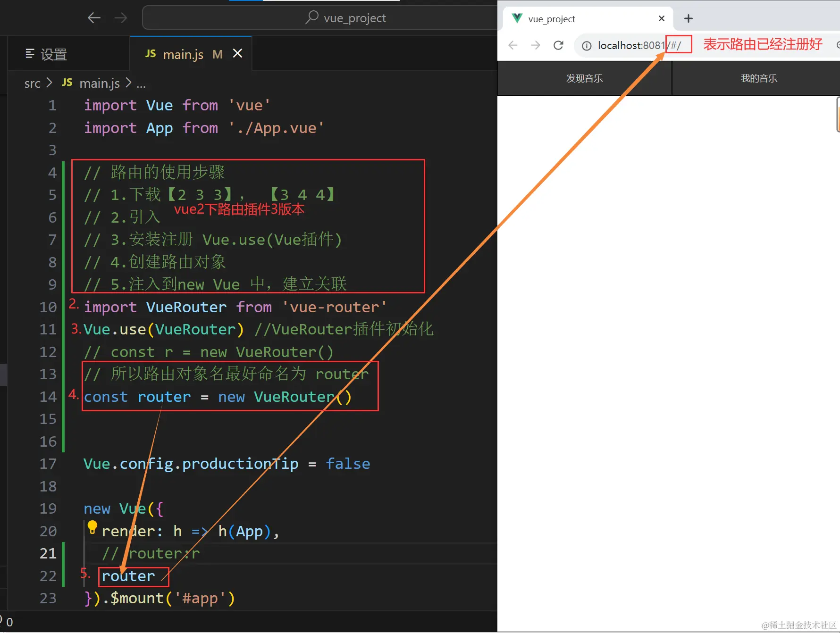Click line number 14 in the gutter
Screen dimensions: 840x633
click(48, 397)
